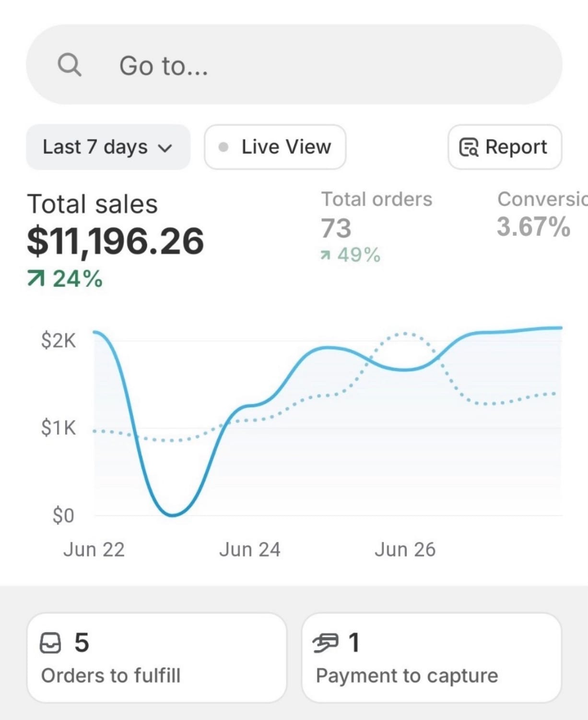This screenshot has width=588, height=720.
Task: Click the search magnifier icon
Action: pyautogui.click(x=70, y=65)
